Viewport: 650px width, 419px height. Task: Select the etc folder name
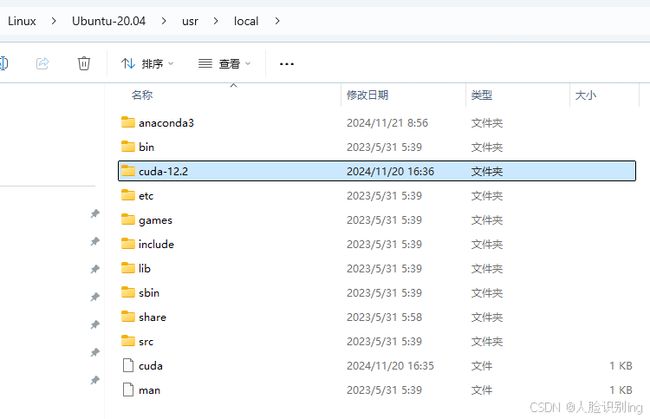point(146,196)
